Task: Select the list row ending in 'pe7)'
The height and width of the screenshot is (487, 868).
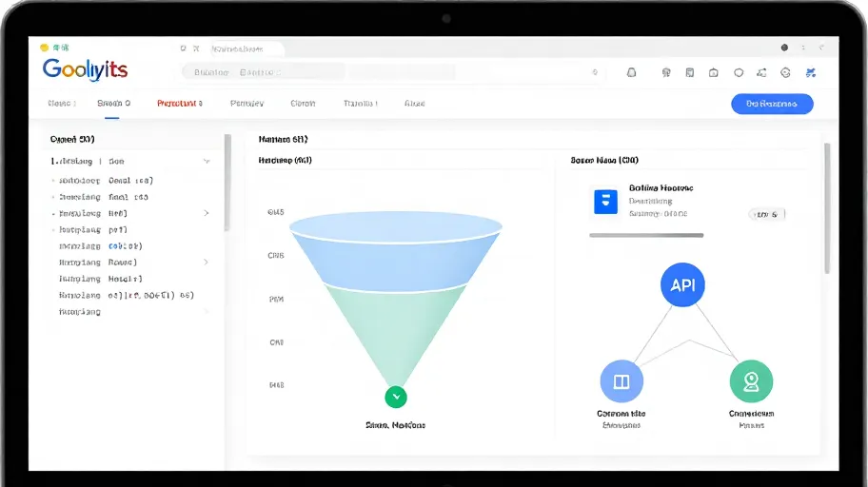Action: coord(130,229)
